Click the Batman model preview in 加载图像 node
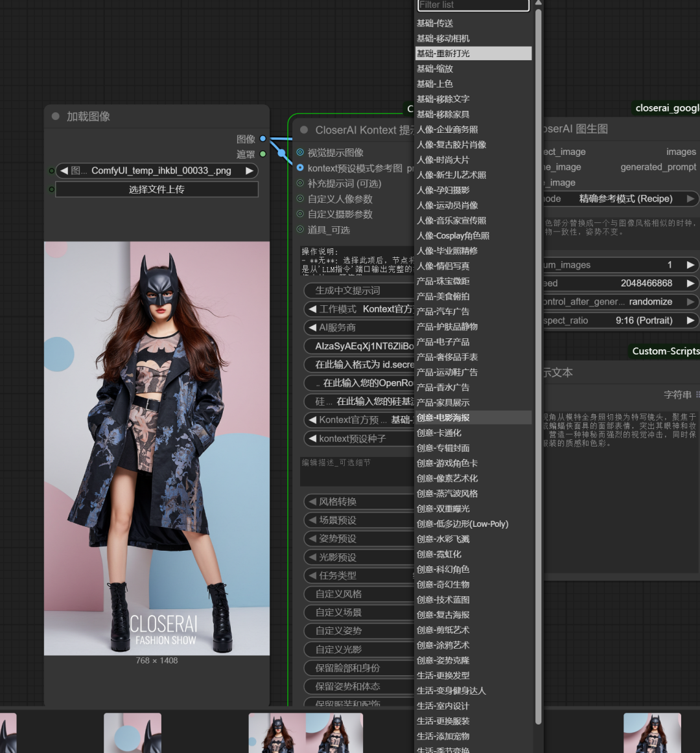The height and width of the screenshot is (753, 700). coord(157,448)
